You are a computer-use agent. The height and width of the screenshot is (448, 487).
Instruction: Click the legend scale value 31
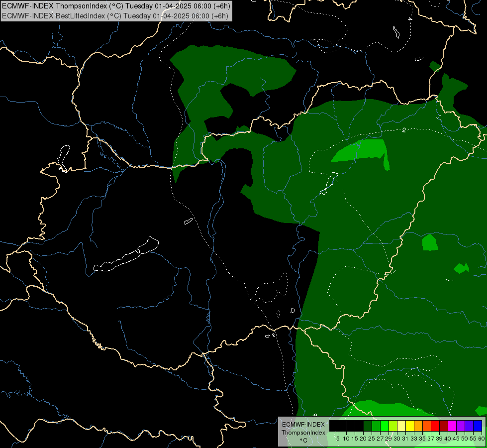click(x=405, y=439)
